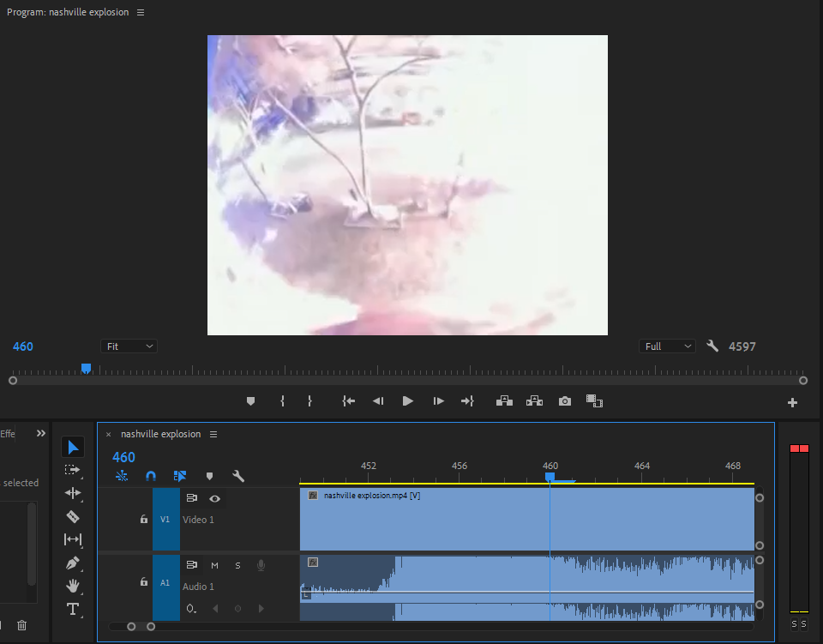Toggle sync lock for Video 1
The width and height of the screenshot is (823, 644).
click(191, 498)
